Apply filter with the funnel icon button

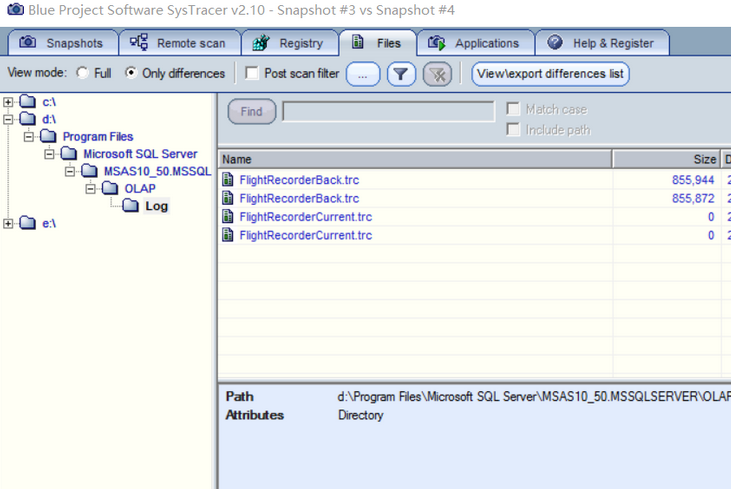coord(401,74)
